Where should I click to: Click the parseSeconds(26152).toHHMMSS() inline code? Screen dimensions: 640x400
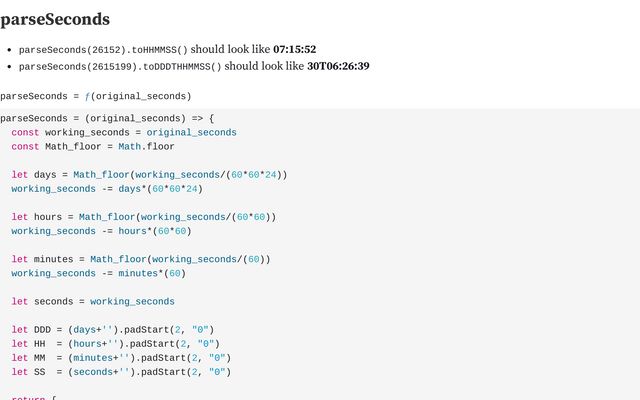(x=103, y=50)
